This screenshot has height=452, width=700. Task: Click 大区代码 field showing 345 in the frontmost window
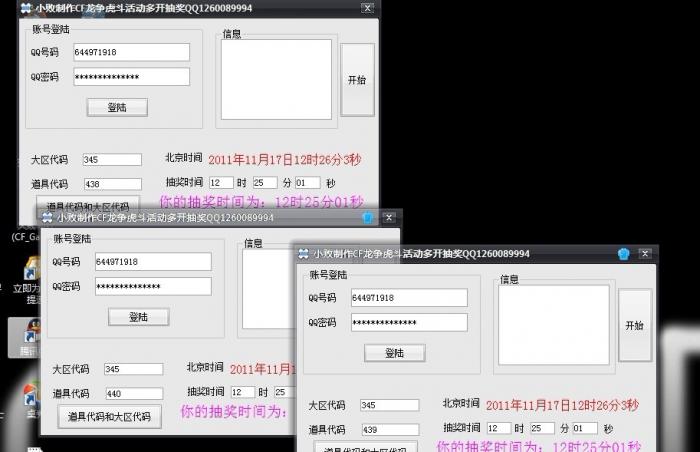coord(390,405)
